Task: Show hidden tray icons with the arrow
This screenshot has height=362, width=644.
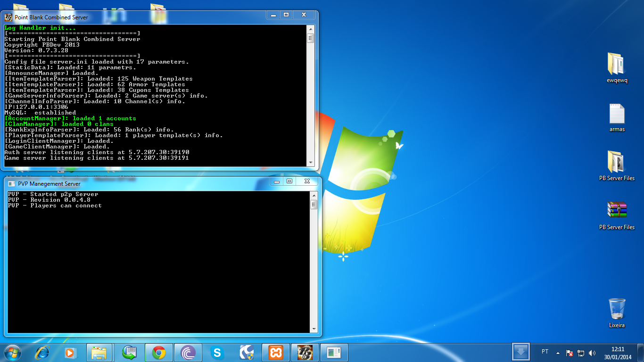Action: [558, 353]
